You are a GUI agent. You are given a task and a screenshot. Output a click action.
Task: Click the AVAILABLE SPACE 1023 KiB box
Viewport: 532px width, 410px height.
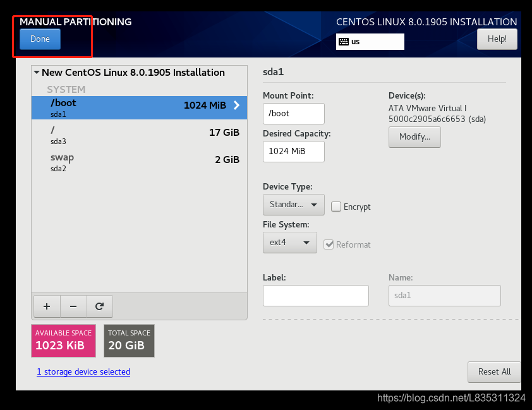[63, 341]
